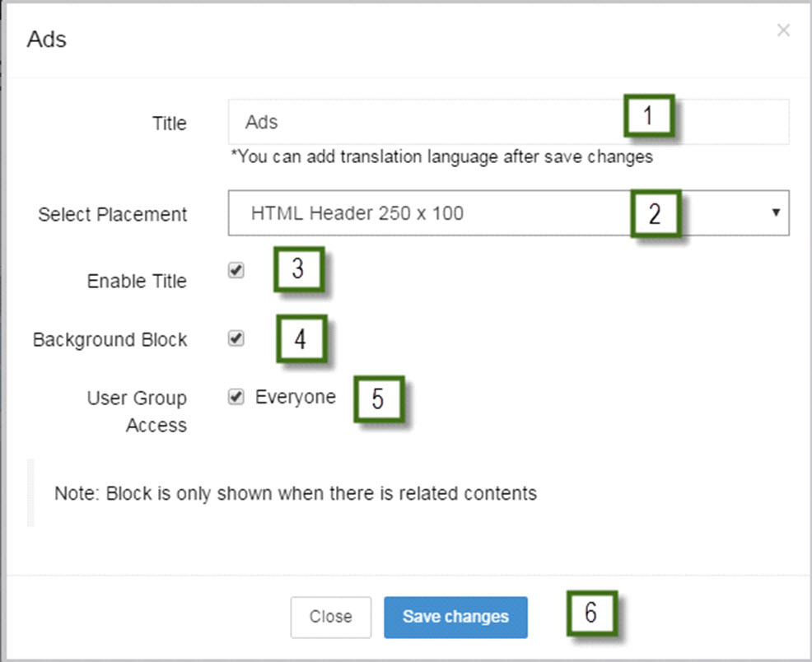Click annotation marker number 3
812x662 pixels.
[299, 269]
